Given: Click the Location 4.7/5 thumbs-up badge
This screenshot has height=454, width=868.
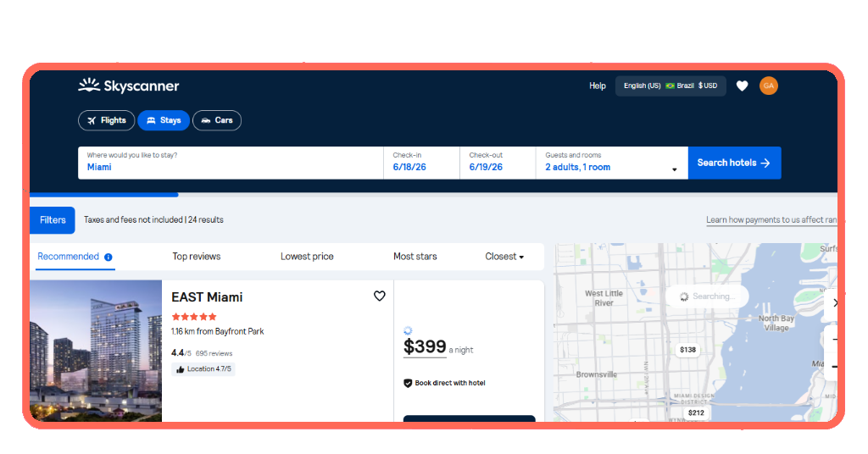Looking at the screenshot, I should point(203,368).
